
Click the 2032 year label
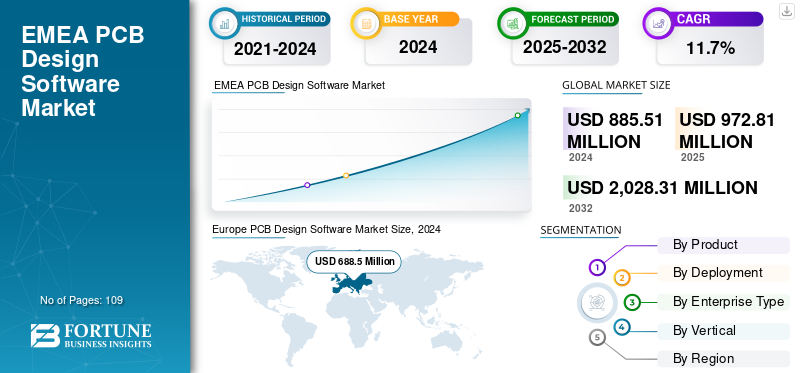(x=581, y=208)
